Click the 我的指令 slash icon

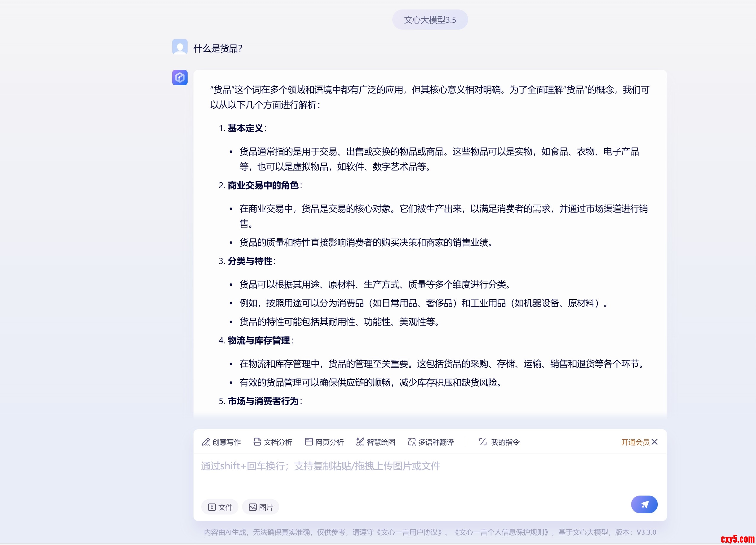483,442
